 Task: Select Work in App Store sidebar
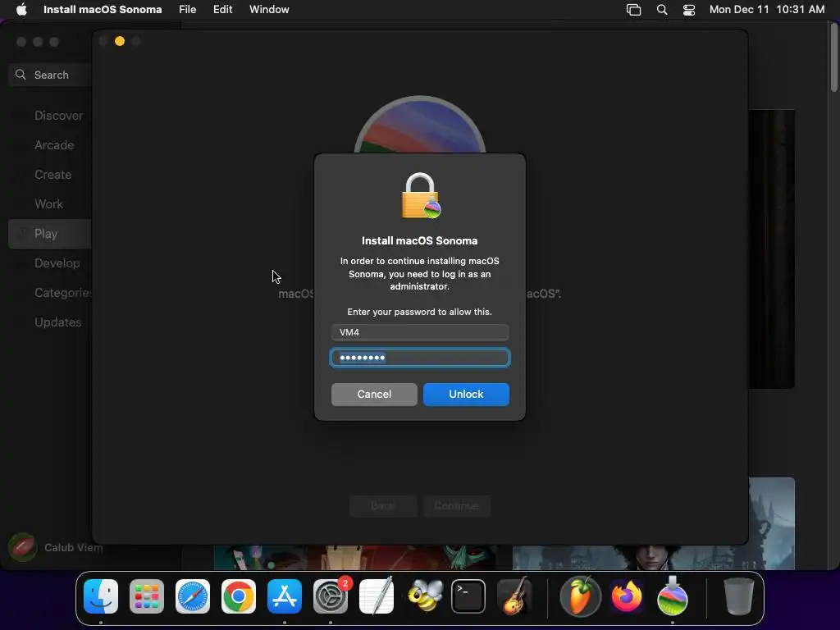pyautogui.click(x=48, y=204)
